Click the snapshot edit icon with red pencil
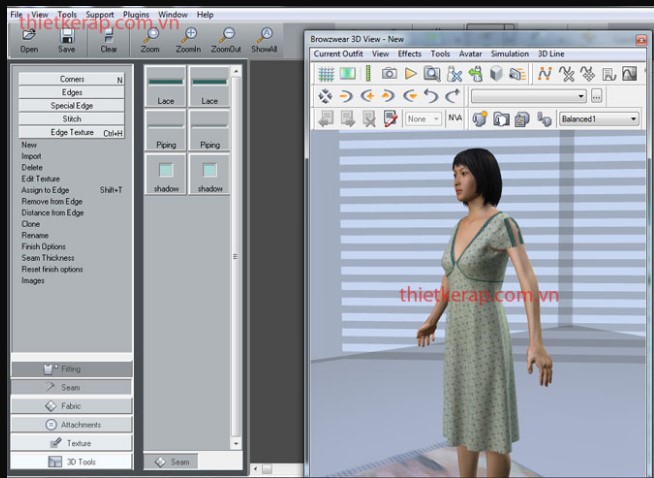The width and height of the screenshot is (654, 478). (390, 119)
